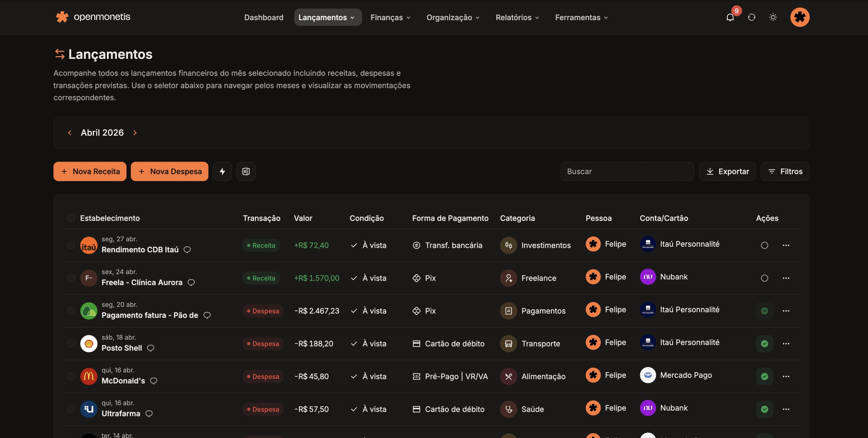
Task: Click the refresh sync icon
Action: (751, 17)
